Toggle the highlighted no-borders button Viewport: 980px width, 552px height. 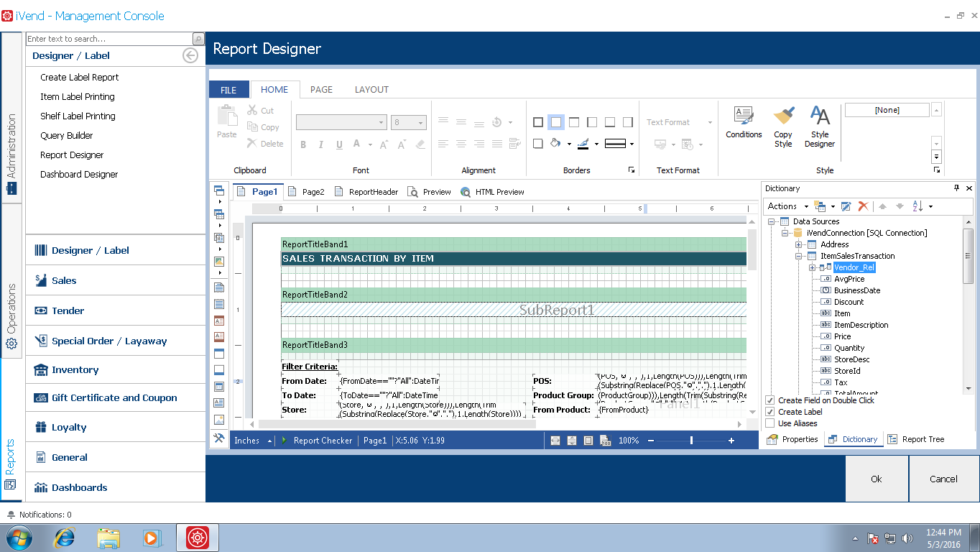(x=555, y=122)
